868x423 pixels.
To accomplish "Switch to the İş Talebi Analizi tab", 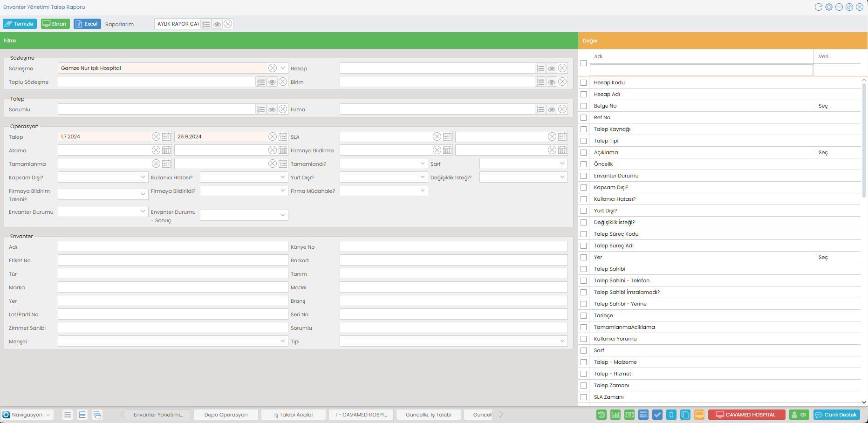I will point(294,415).
